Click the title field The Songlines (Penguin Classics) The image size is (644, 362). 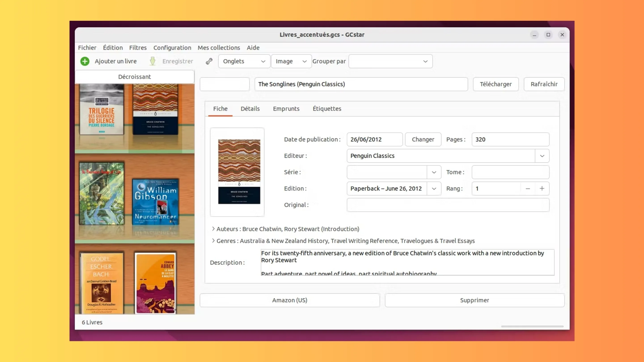pos(361,84)
